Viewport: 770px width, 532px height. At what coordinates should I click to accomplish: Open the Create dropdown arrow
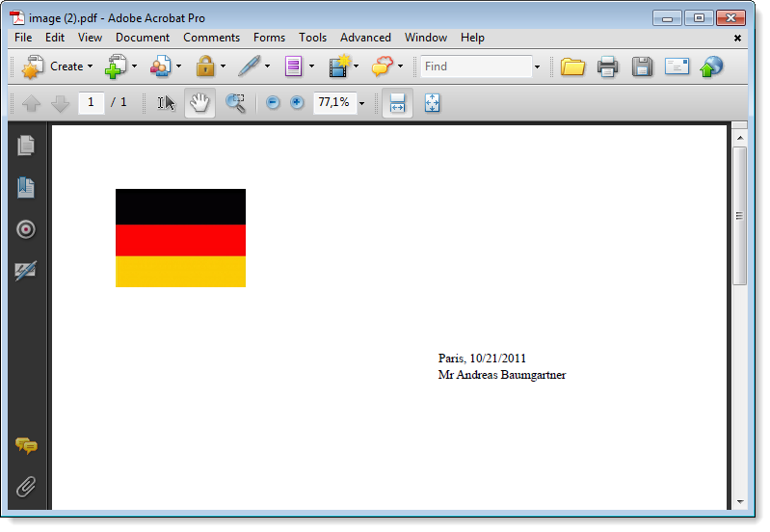(x=90, y=66)
